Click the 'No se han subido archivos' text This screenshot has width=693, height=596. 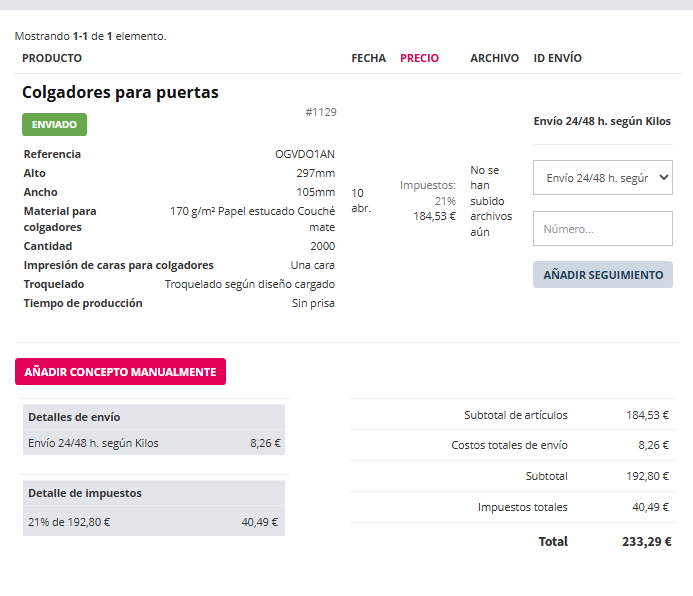(x=490, y=201)
